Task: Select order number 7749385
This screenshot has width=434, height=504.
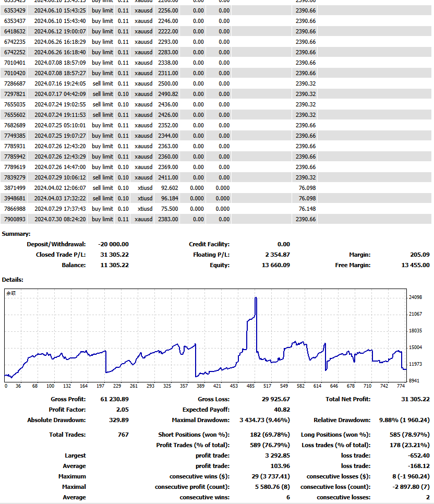Action: coord(15,136)
